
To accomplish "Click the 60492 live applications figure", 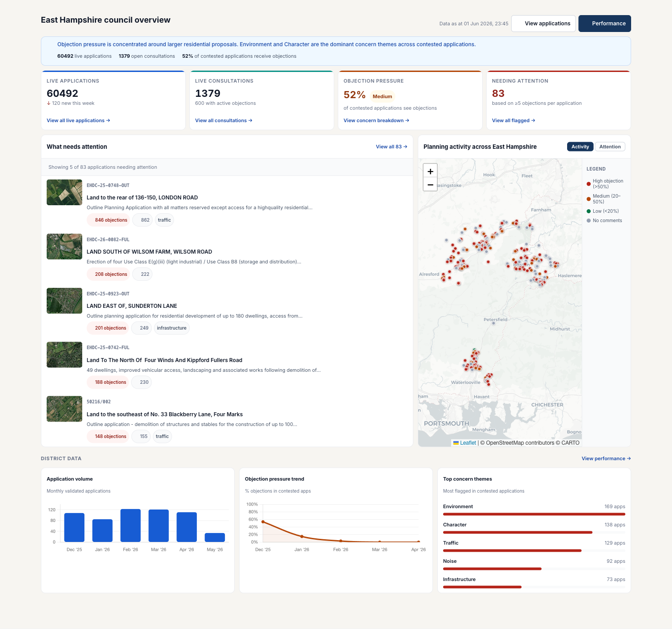I will click(62, 93).
